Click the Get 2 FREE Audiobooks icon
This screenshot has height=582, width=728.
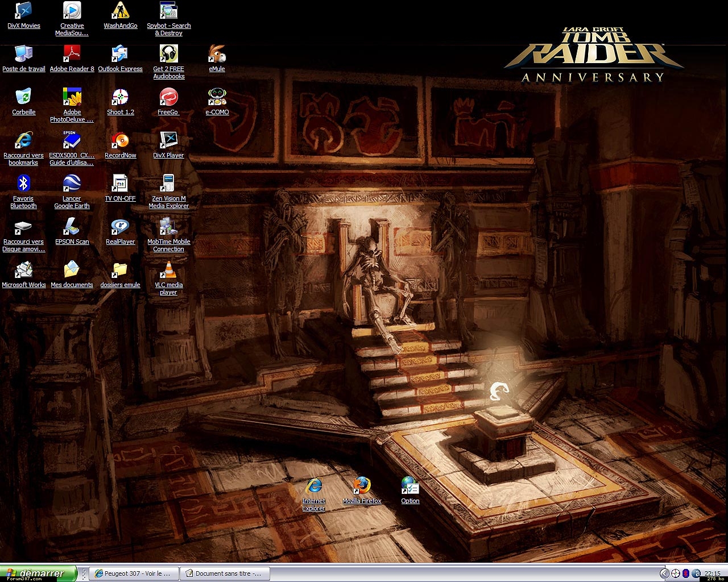[169, 63]
